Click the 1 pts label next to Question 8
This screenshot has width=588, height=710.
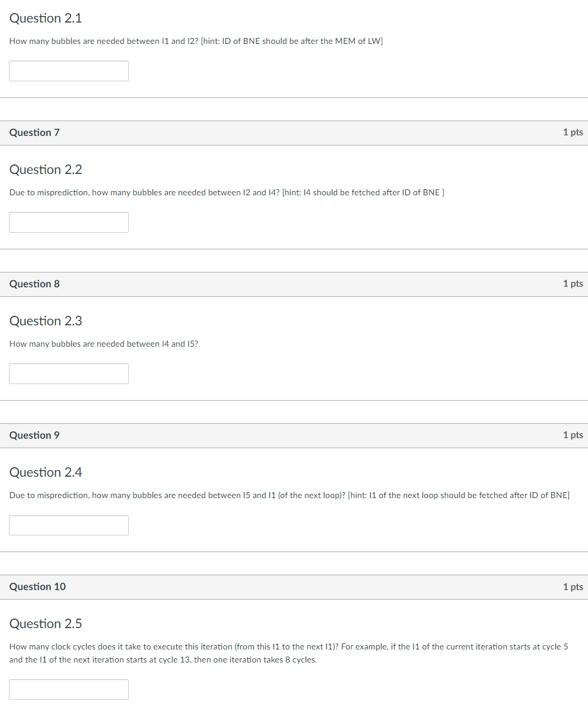[573, 284]
